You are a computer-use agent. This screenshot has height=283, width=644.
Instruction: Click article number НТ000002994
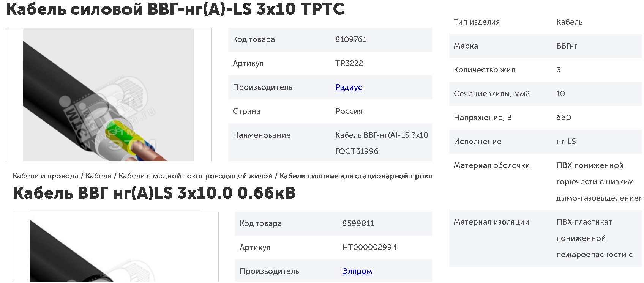click(x=369, y=247)
